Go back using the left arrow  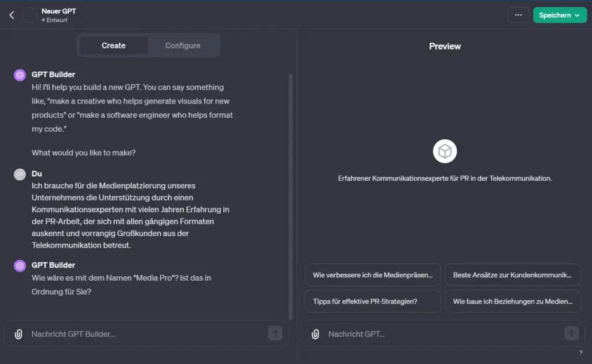12,15
